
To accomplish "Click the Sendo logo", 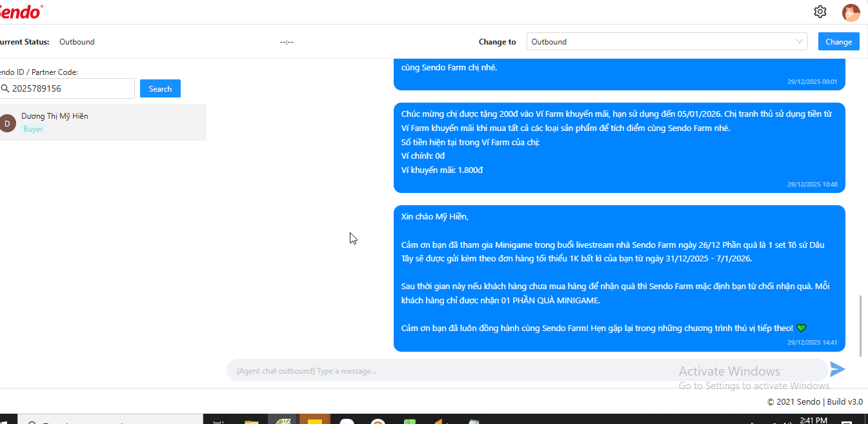I will tap(21, 11).
